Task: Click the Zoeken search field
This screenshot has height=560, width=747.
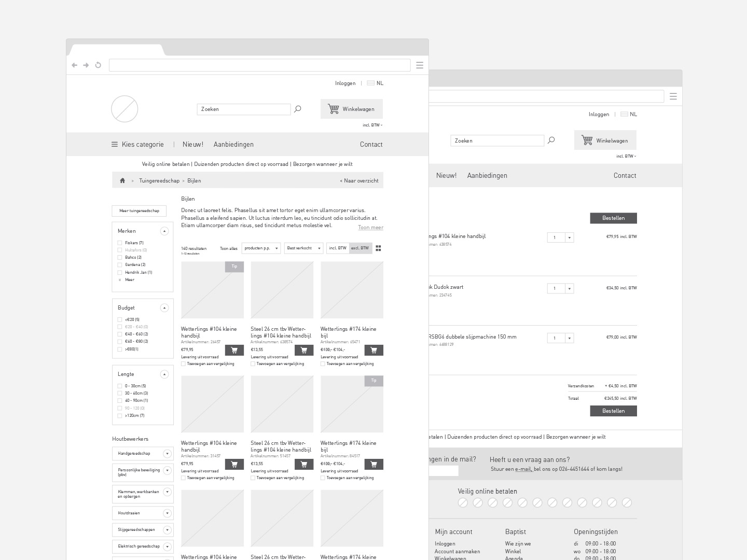Action: (x=243, y=109)
